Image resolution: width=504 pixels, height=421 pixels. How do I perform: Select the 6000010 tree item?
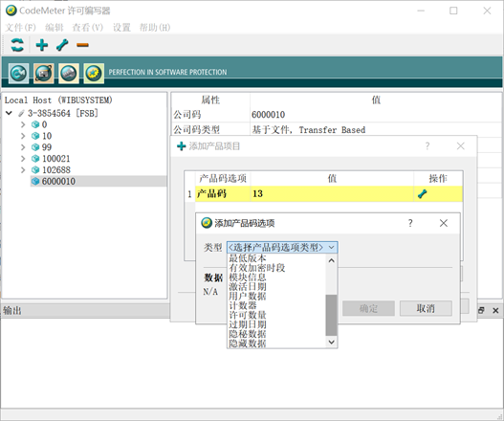(x=58, y=182)
